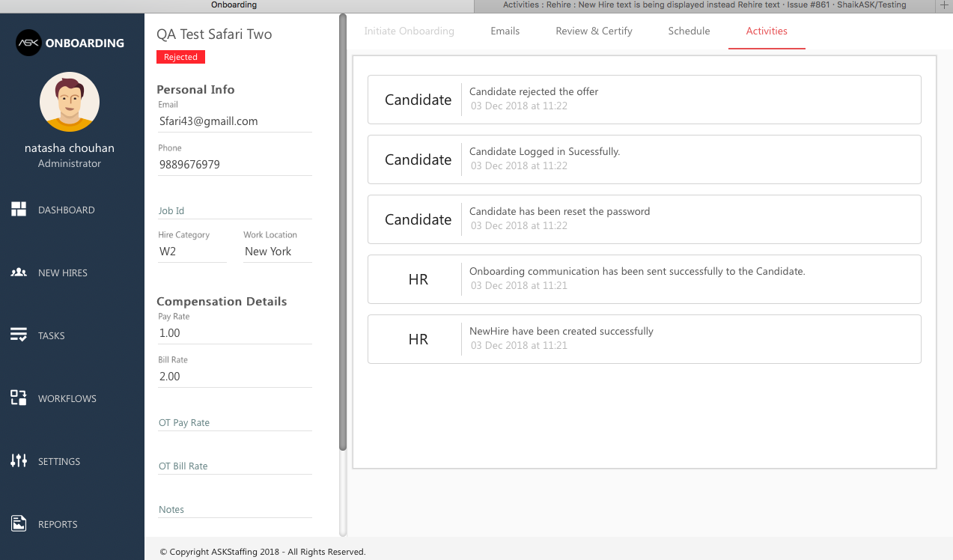This screenshot has width=953, height=560.
Task: Switch to Review & Certify tab
Action: tap(594, 31)
